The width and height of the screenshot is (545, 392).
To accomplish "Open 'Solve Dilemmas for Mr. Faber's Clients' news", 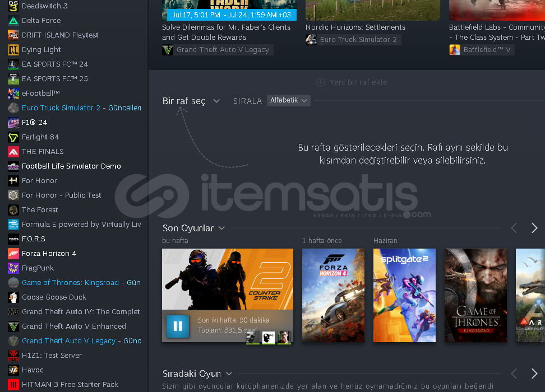I will (x=227, y=32).
